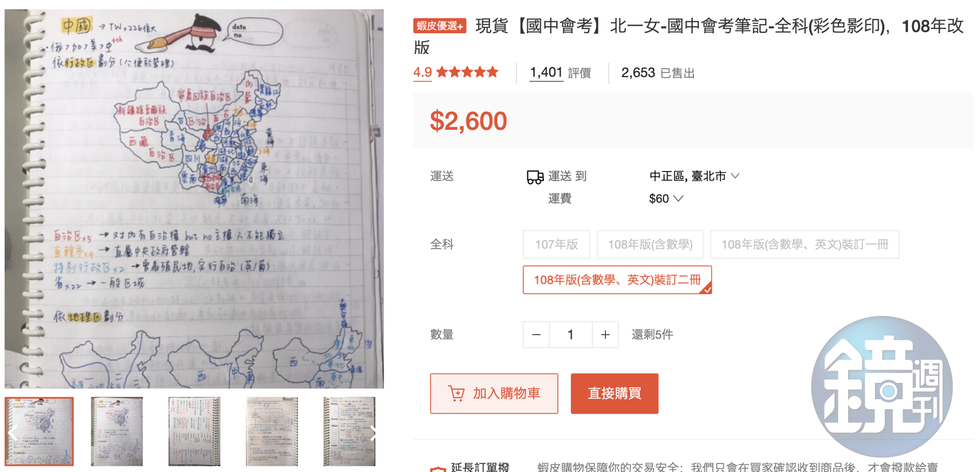
Task: Click the plus quantity button
Action: click(605, 335)
